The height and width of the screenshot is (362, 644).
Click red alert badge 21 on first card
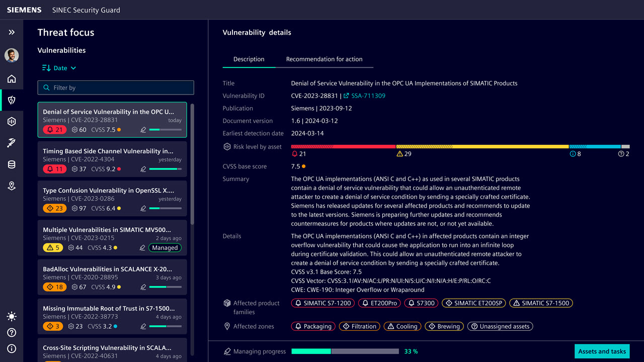coord(55,130)
